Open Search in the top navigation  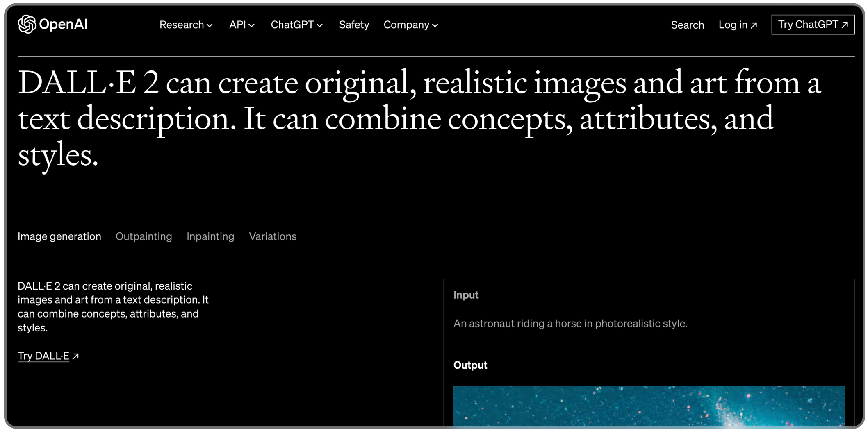point(687,25)
